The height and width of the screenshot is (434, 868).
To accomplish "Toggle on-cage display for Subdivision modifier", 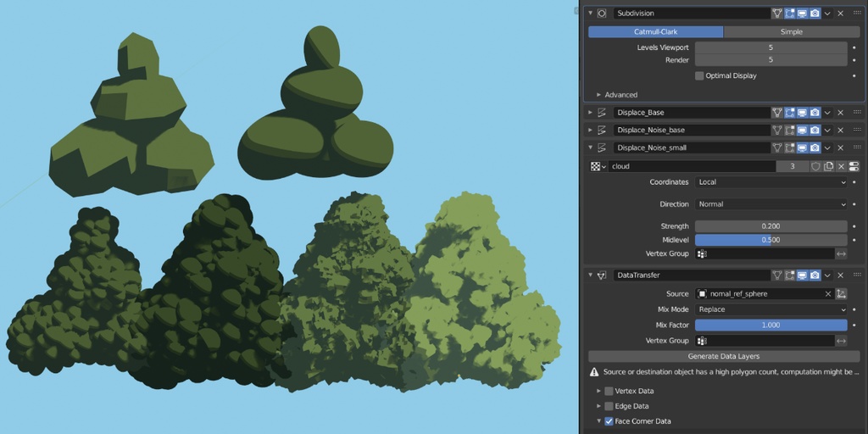I will coord(777,14).
